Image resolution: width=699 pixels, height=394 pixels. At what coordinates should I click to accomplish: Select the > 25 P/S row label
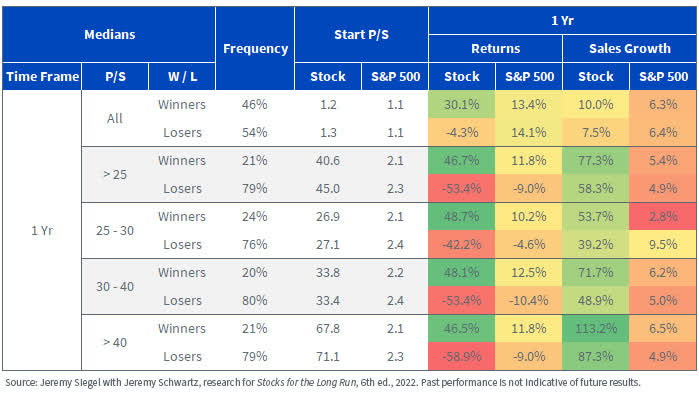pos(115,174)
